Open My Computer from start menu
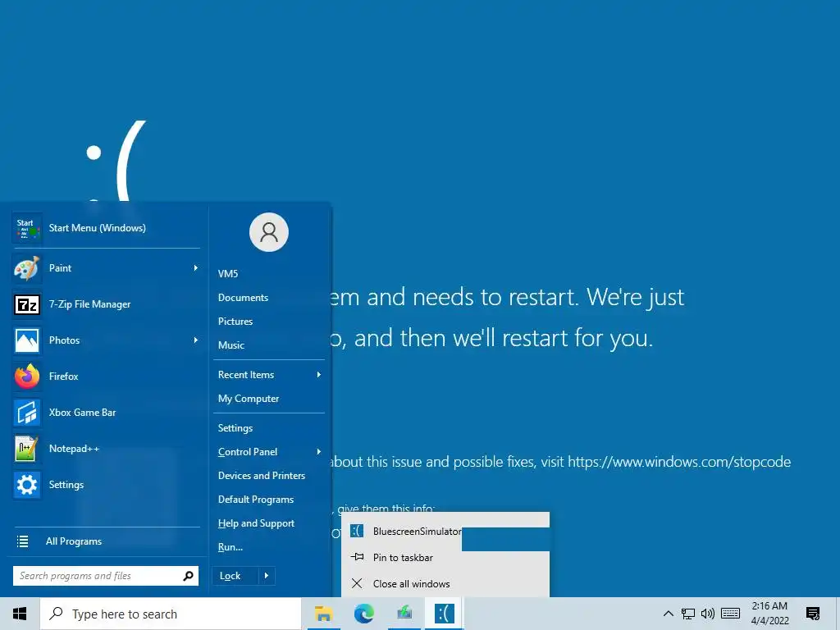 point(249,399)
